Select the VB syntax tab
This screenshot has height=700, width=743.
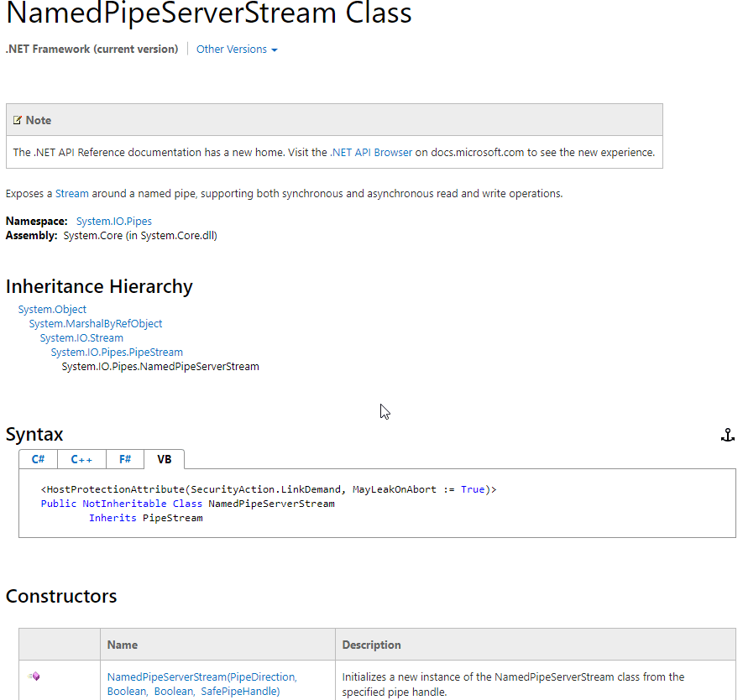(x=164, y=459)
